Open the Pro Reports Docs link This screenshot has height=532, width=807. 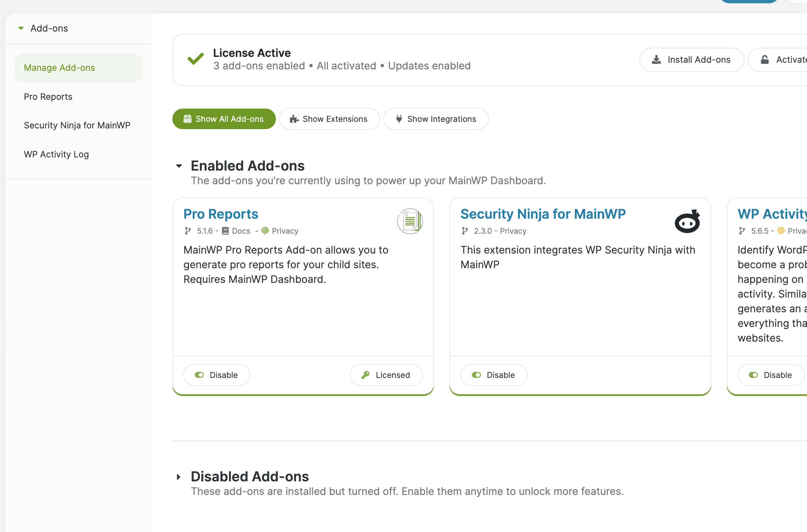coord(241,231)
